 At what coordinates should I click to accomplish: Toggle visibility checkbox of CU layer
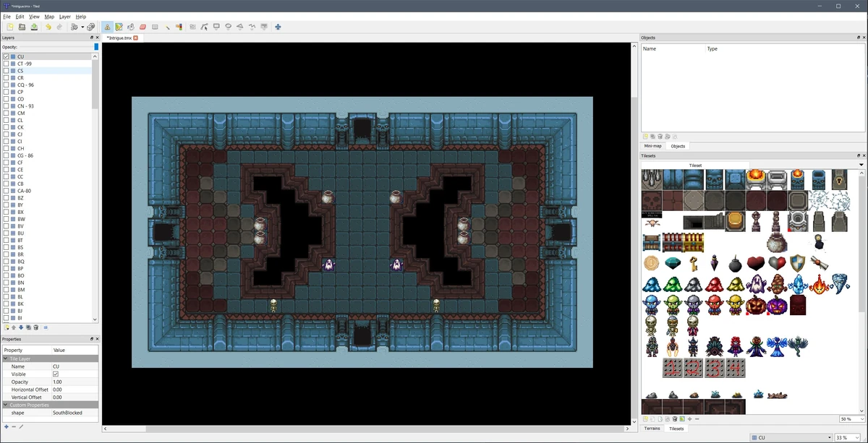pyautogui.click(x=7, y=56)
